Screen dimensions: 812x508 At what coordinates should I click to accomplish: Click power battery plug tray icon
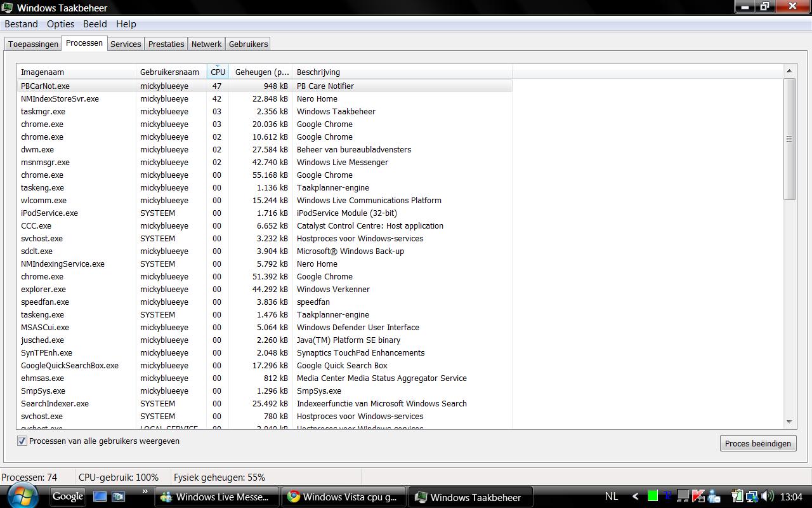[x=737, y=496]
